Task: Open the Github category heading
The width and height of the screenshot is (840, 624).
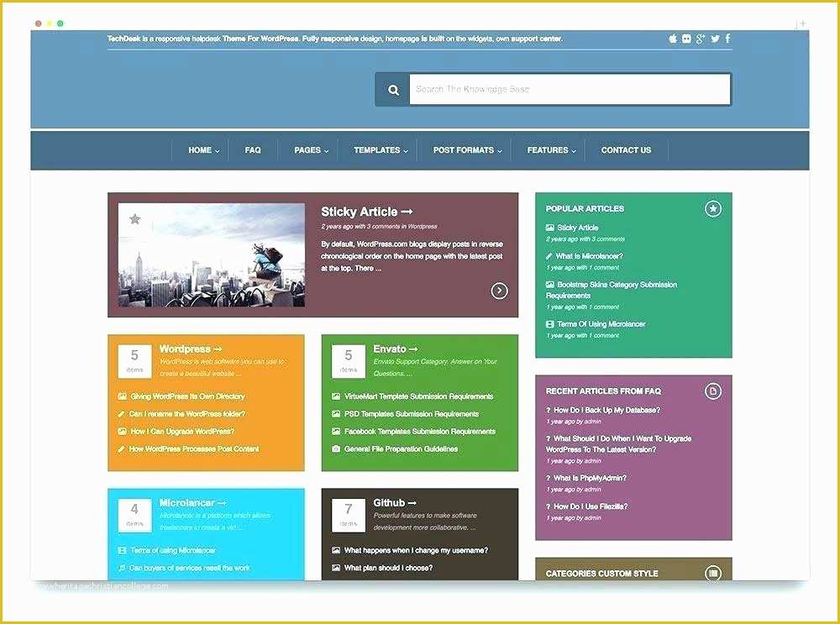Action: [x=395, y=502]
